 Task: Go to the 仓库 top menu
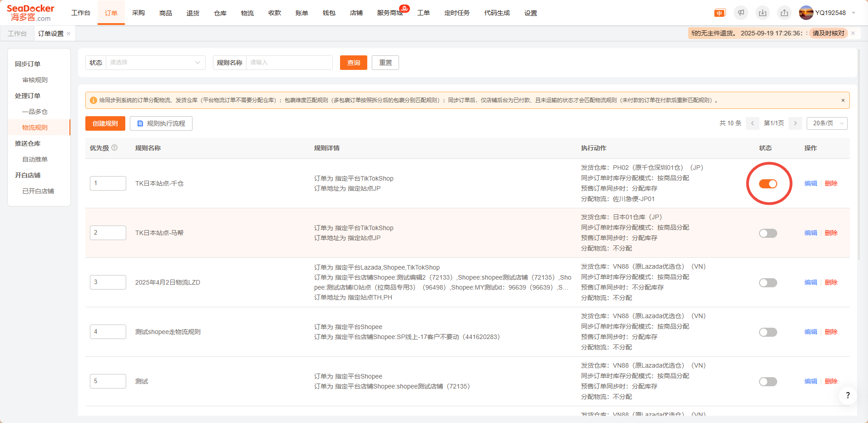220,13
